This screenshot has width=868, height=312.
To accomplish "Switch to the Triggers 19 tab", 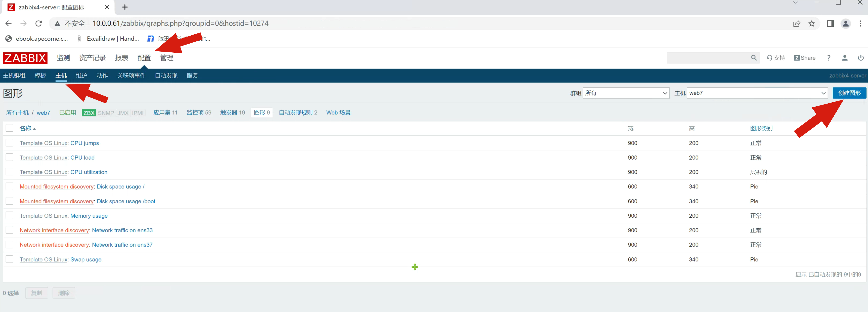I will 232,113.
